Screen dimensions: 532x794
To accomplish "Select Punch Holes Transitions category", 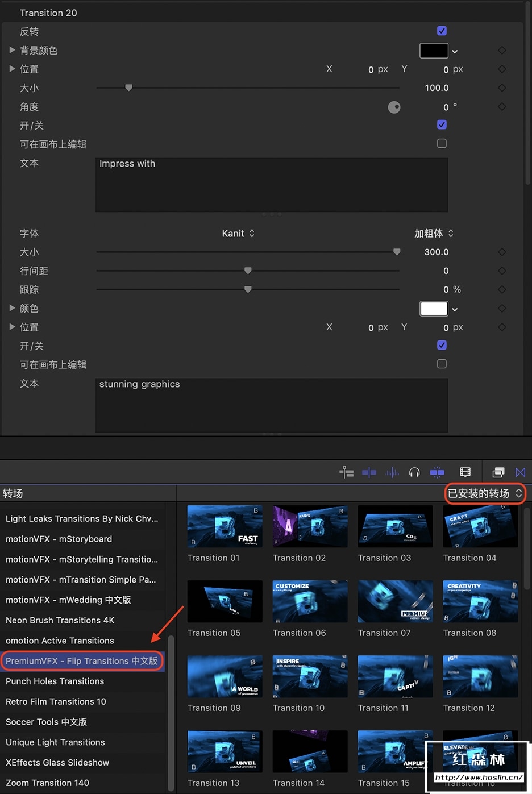I will coord(82,681).
